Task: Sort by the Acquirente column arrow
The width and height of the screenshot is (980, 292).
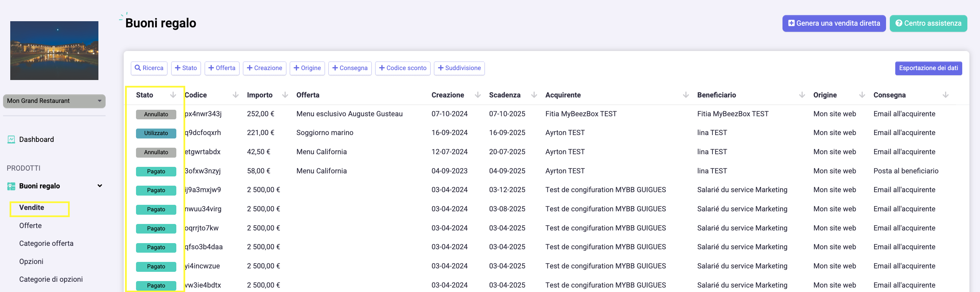Action: point(686,95)
